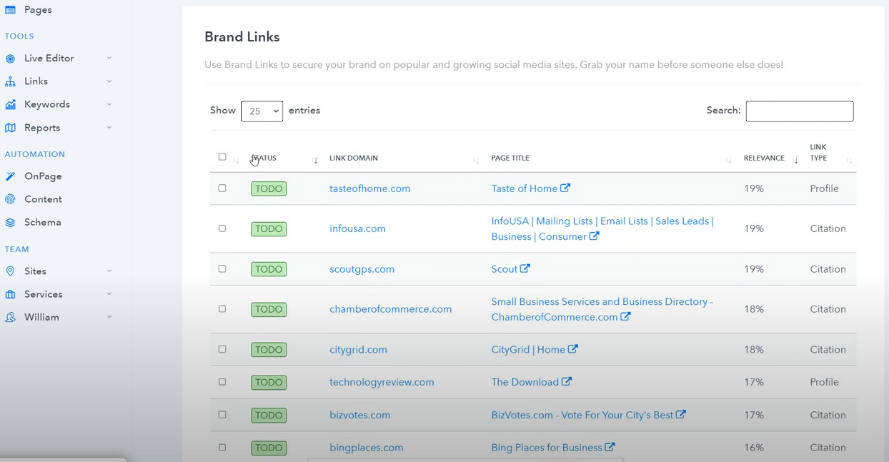This screenshot has height=462, width=889.
Task: Click into the Search input field
Action: click(799, 111)
